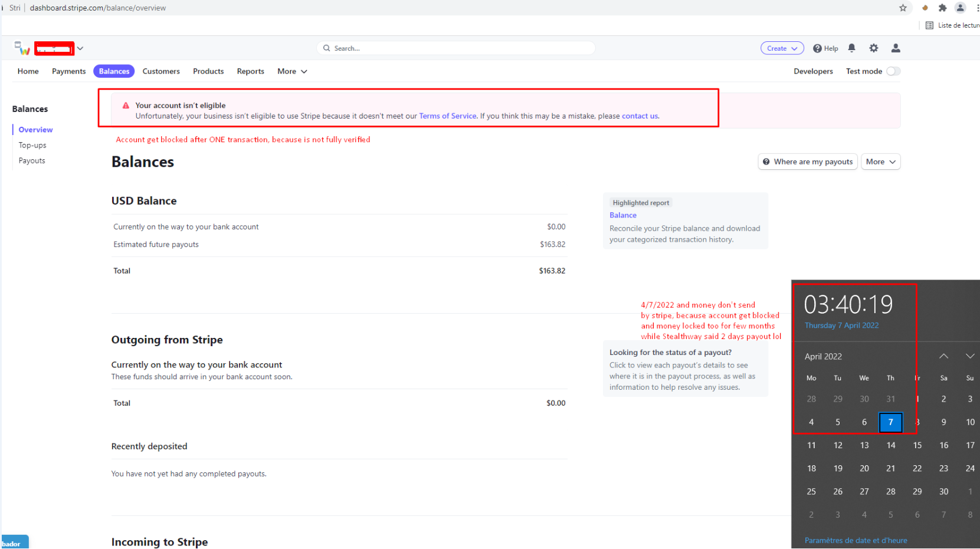Open the browser profile avatar icon
Screen dimensions: 980x549
point(960,8)
